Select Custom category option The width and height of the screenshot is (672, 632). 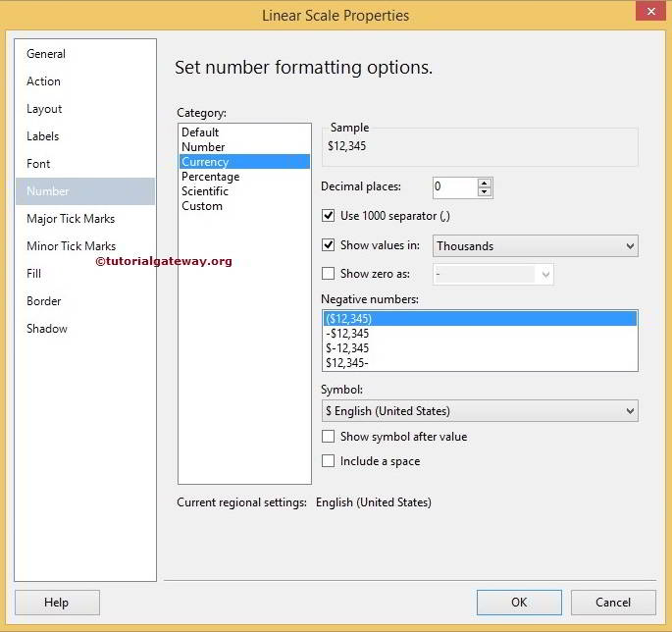[x=244, y=206]
